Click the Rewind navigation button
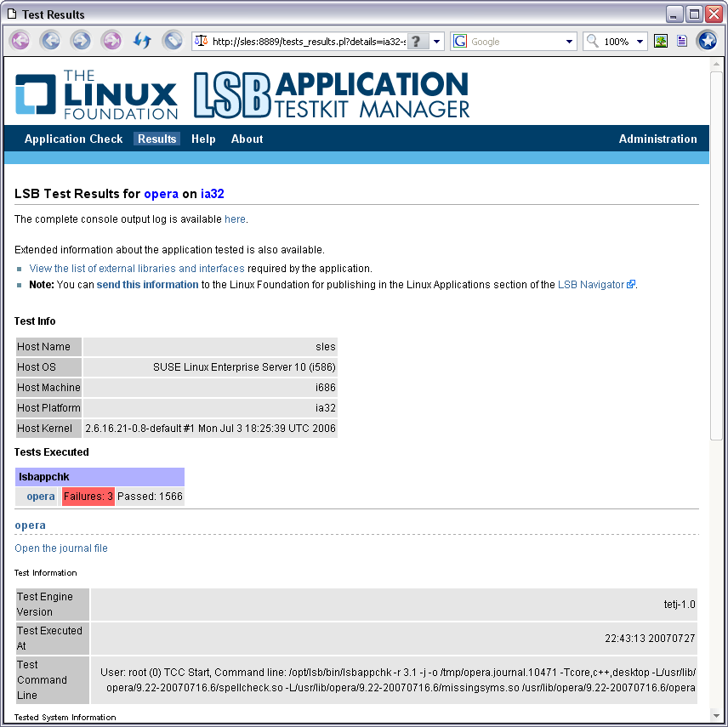Screen dimensions: 728x727 pyautogui.click(x=20, y=41)
